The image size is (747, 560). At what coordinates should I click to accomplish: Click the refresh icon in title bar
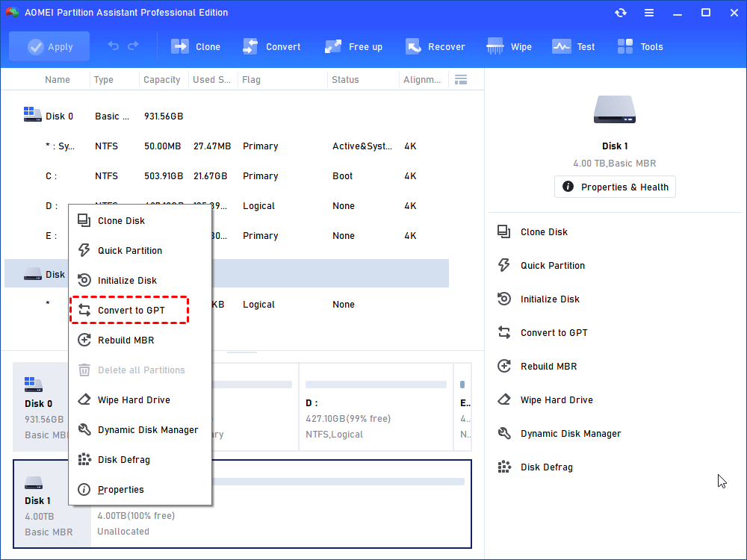pyautogui.click(x=620, y=13)
